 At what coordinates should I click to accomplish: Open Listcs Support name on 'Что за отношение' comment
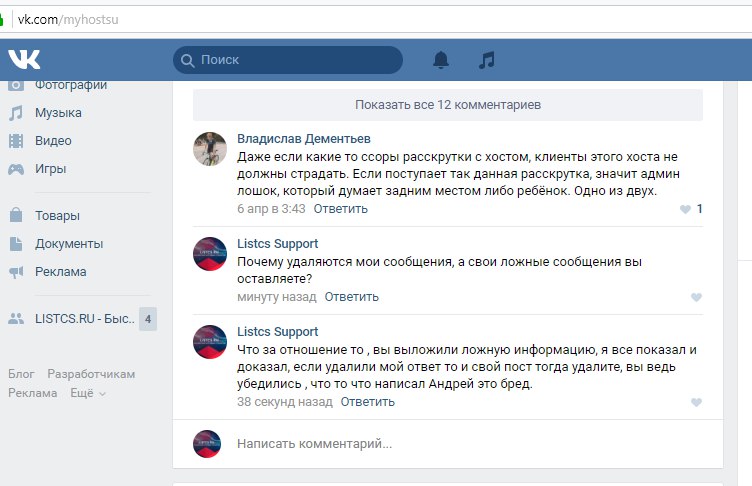coord(277,332)
